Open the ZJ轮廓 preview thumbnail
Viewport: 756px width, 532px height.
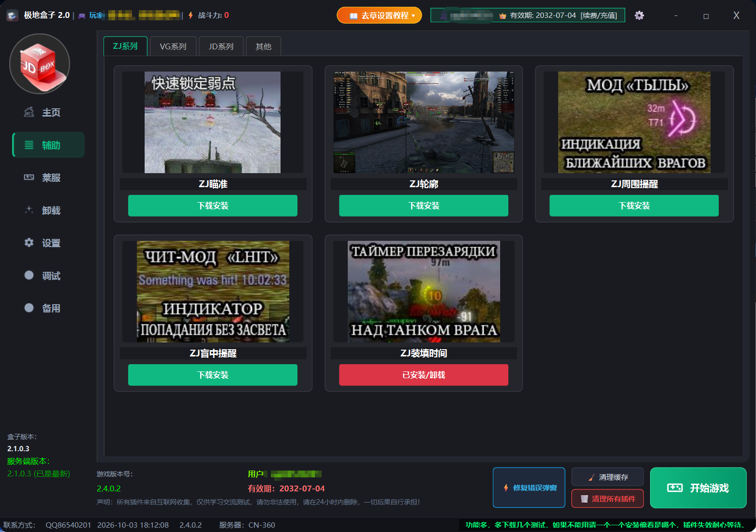pyautogui.click(x=424, y=122)
